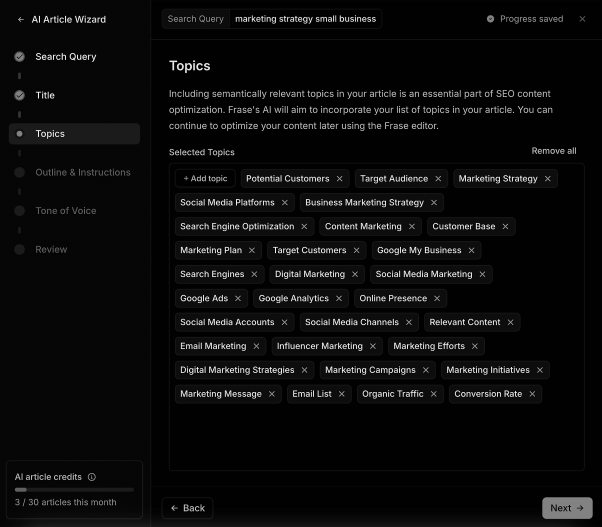The height and width of the screenshot is (527, 602).
Task: Remove the Social Media Marketing topic
Action: pyautogui.click(x=482, y=274)
